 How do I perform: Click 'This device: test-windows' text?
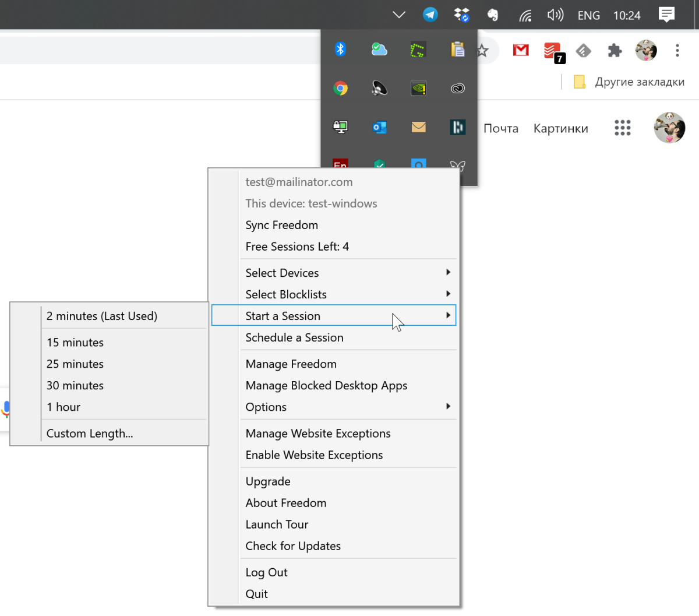click(x=311, y=203)
